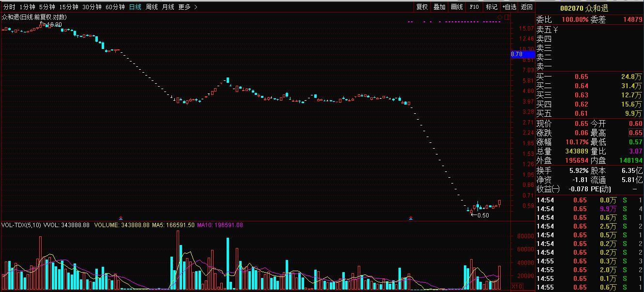Switch to the 周线 weekly chart

(x=152, y=7)
